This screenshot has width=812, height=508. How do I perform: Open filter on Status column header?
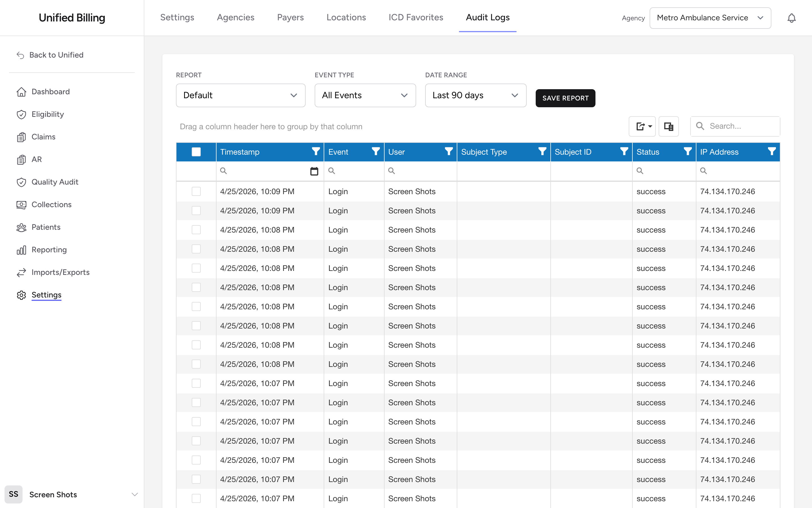pyautogui.click(x=687, y=152)
